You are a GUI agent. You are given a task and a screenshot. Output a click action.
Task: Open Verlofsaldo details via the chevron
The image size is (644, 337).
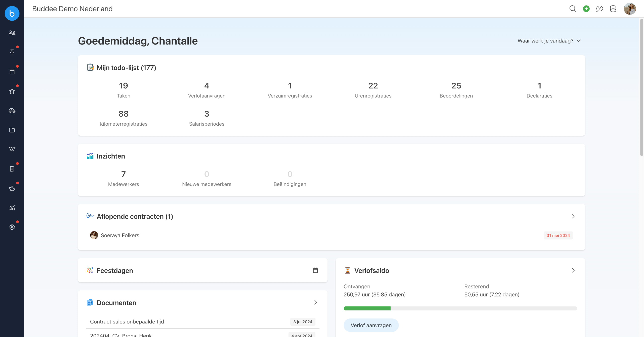573,270
